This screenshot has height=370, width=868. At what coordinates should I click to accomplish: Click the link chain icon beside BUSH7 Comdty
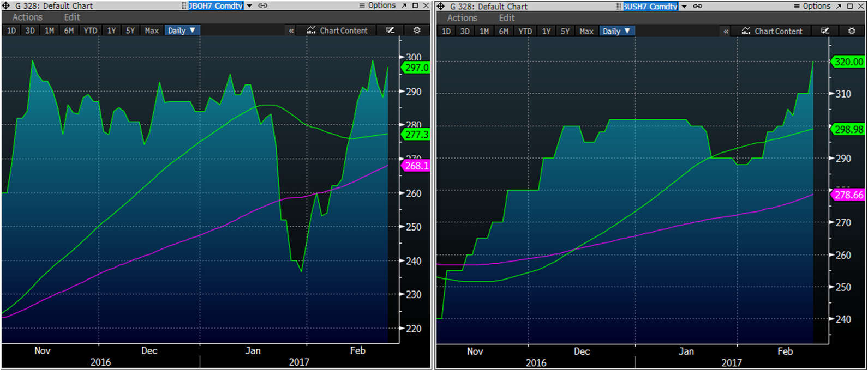(x=698, y=6)
